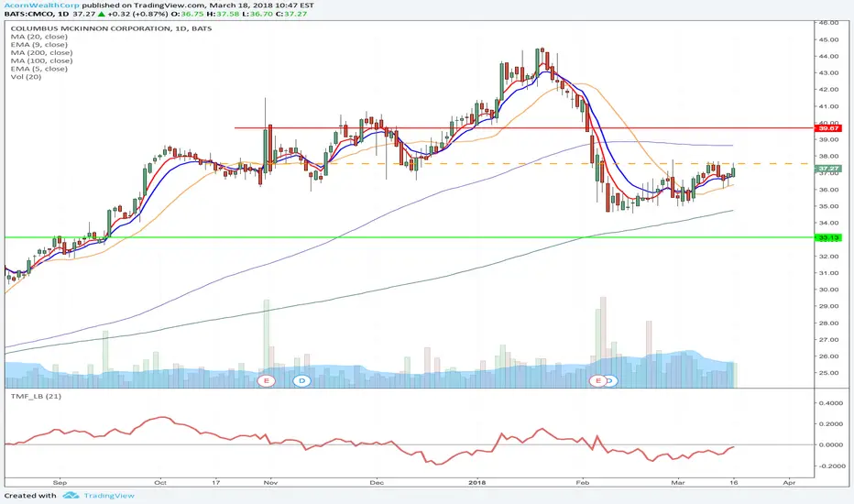Click the 'EMA (9, close)' indicator legend
This screenshot has width=854, height=504.
pos(38,45)
